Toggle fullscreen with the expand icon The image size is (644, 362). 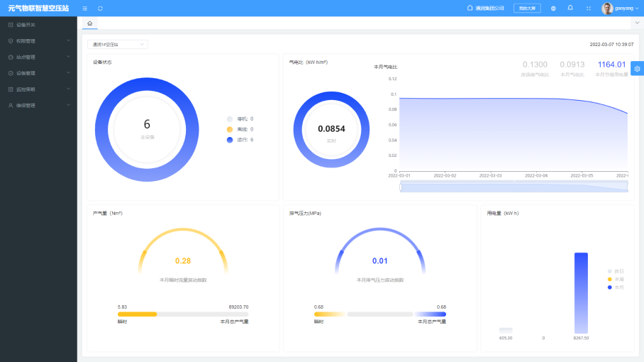pos(588,9)
